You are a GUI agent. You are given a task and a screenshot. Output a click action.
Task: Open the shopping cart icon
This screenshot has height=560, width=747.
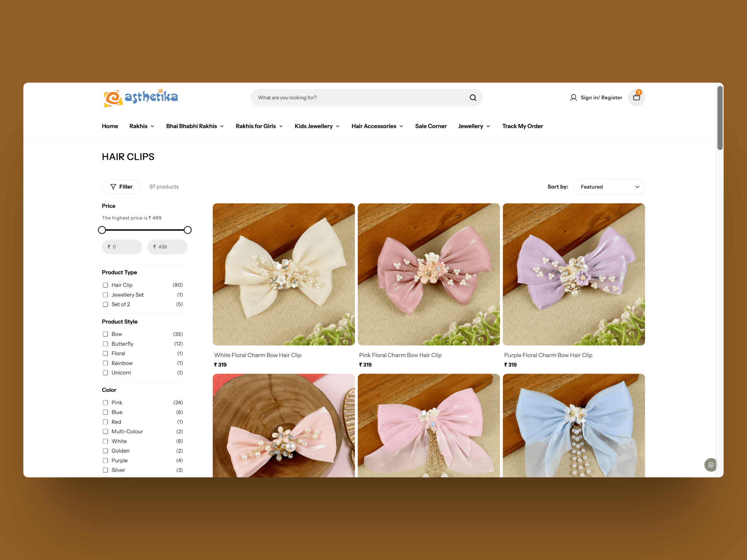(x=637, y=98)
